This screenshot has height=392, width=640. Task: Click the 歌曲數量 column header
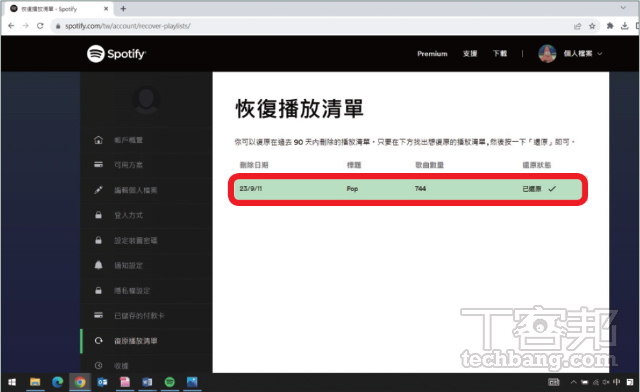coord(429,165)
